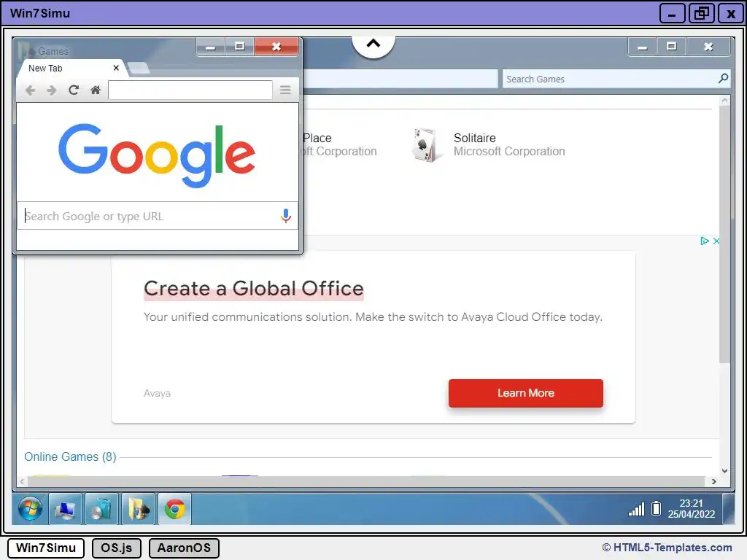
Task: Minimize the outer Win7Simu frame
Action: pyautogui.click(x=672, y=13)
